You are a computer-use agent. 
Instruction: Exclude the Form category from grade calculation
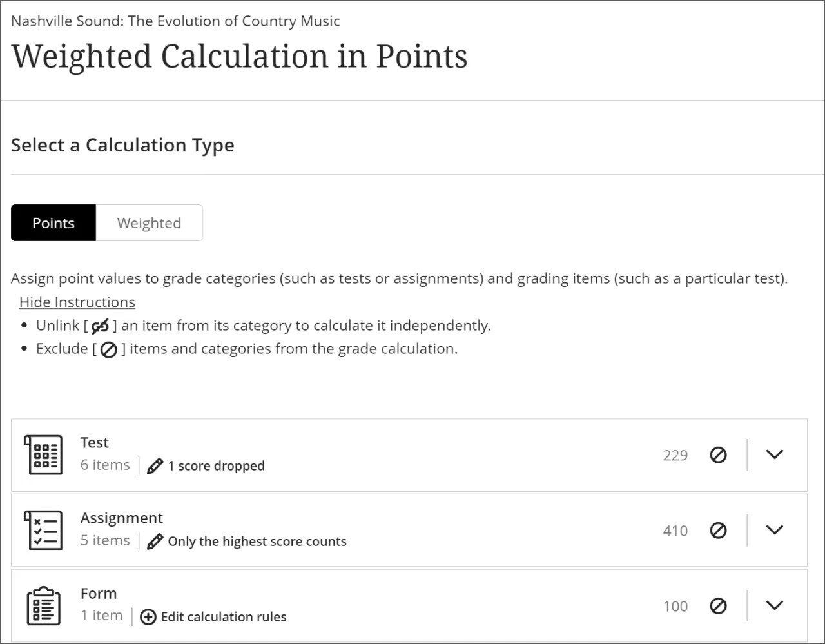point(718,605)
